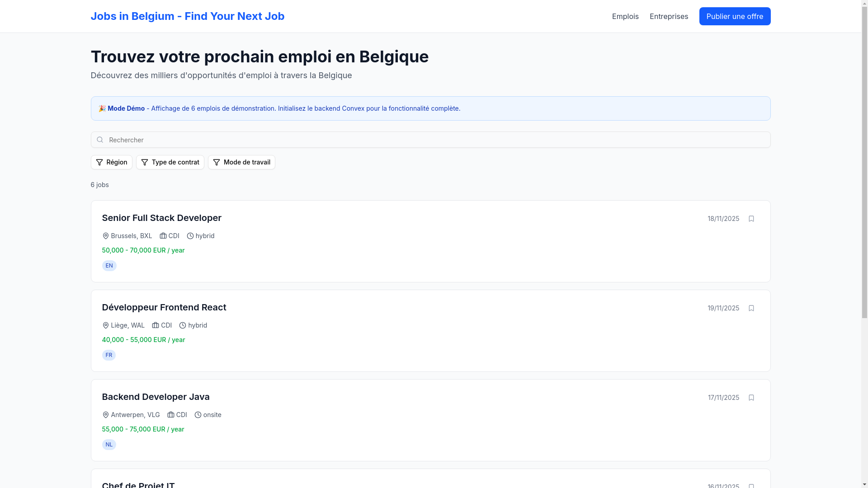Click the briefcase icon beside Liège CDI

[x=156, y=325]
